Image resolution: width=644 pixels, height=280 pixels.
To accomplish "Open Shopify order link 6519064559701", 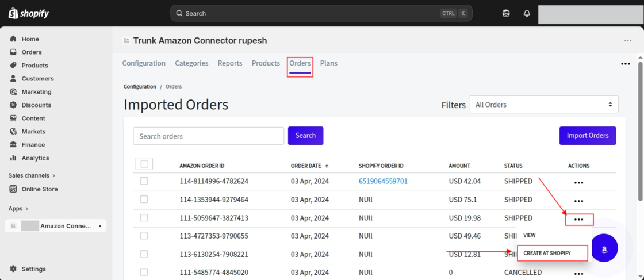I will pyautogui.click(x=383, y=181).
